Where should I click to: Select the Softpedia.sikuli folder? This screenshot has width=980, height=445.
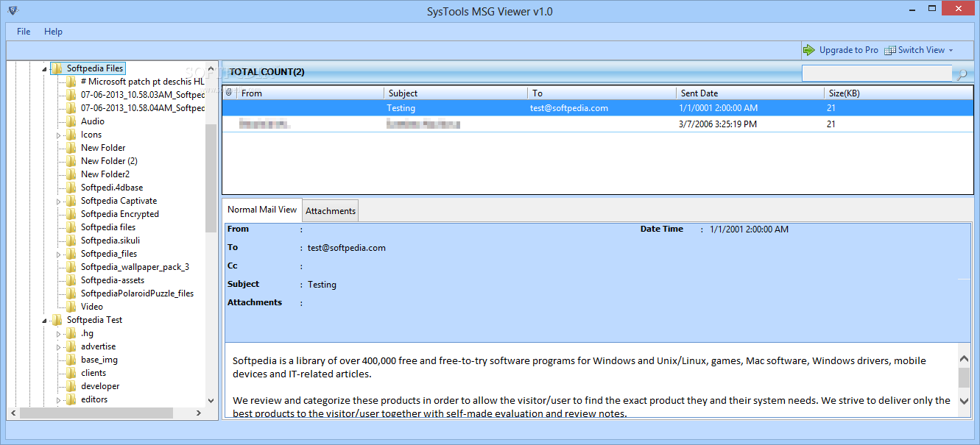110,241
